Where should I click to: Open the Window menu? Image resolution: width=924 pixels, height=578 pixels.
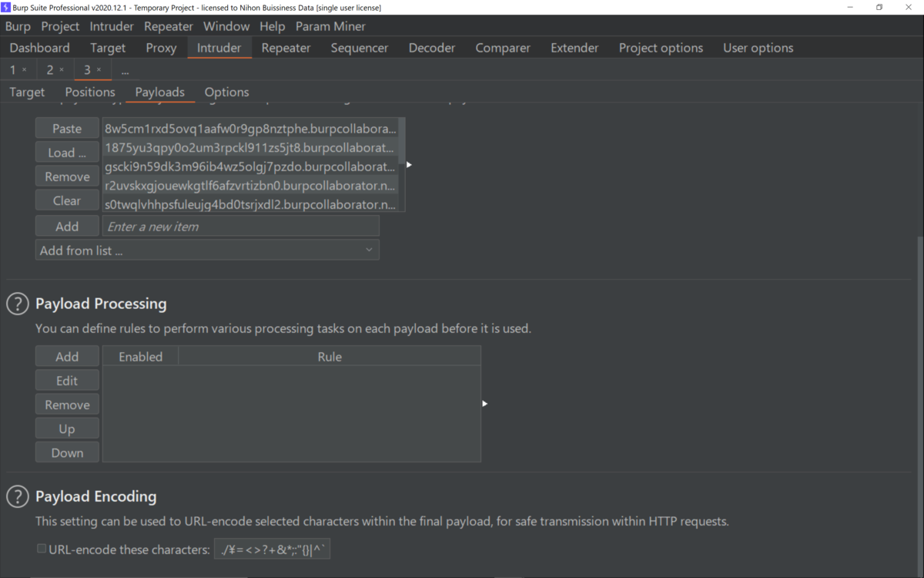click(226, 26)
